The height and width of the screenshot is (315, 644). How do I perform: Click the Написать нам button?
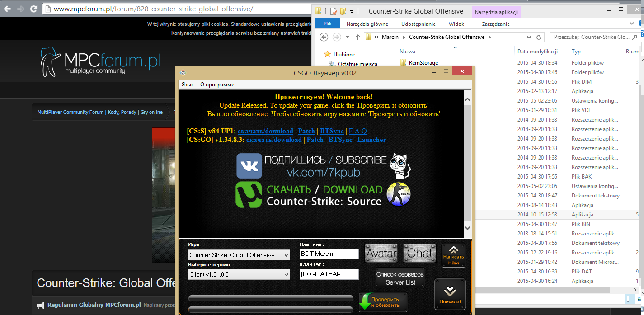tap(453, 256)
